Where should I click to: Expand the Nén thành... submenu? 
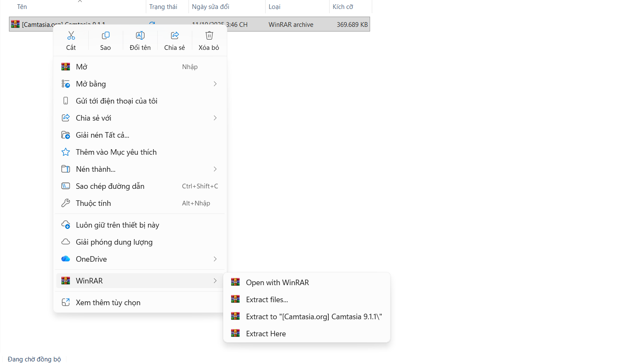(215, 169)
